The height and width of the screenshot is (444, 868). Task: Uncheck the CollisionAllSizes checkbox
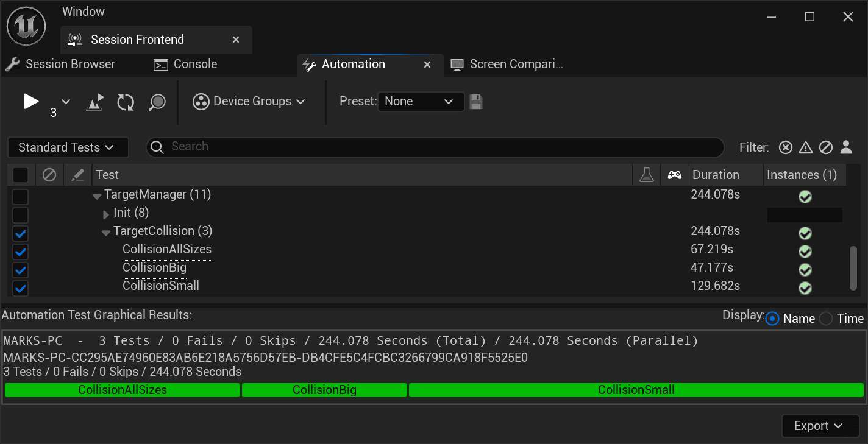pos(21,252)
